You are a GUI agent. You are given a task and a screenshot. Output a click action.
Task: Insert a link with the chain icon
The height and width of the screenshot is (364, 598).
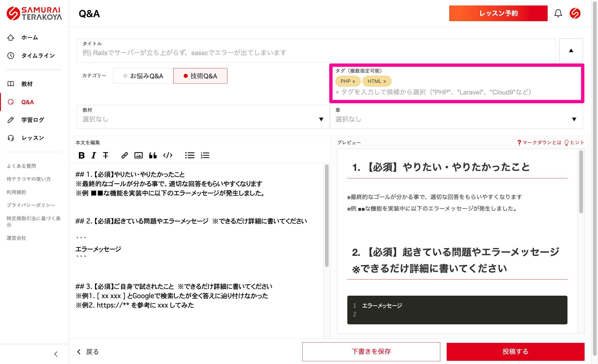coord(124,155)
